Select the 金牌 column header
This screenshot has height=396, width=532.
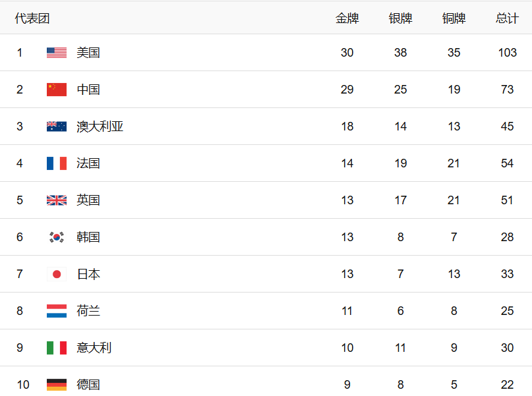347,18
